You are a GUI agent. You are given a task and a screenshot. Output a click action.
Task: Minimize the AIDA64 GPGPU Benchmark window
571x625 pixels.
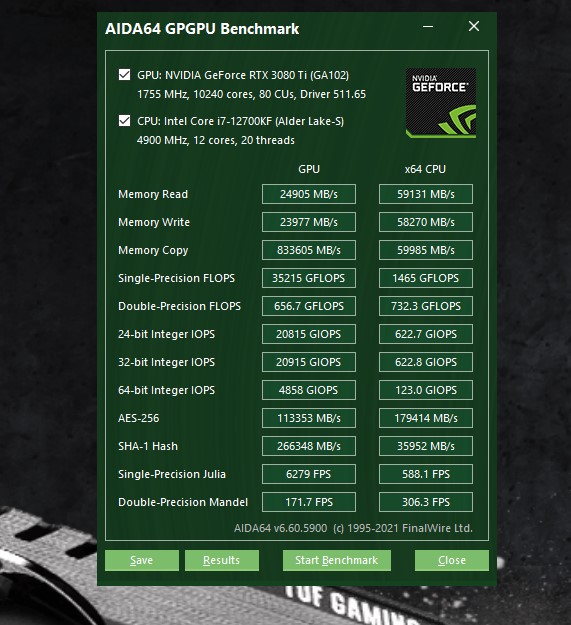tap(428, 27)
